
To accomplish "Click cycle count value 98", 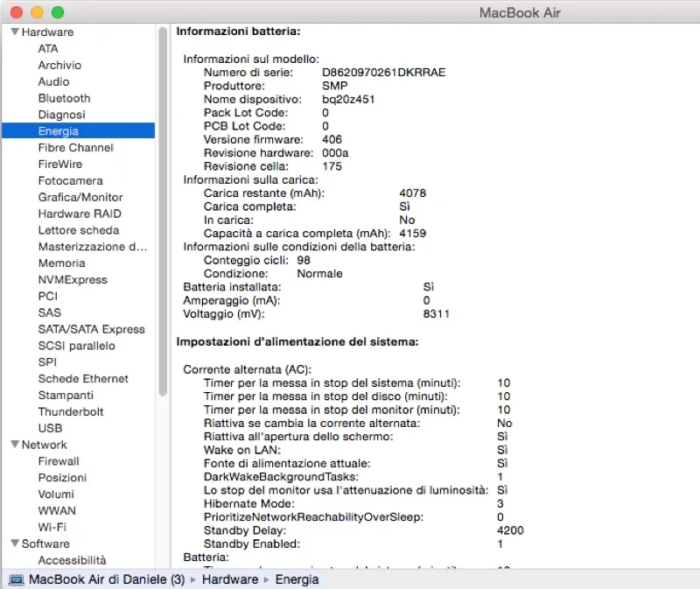I will [x=304, y=260].
